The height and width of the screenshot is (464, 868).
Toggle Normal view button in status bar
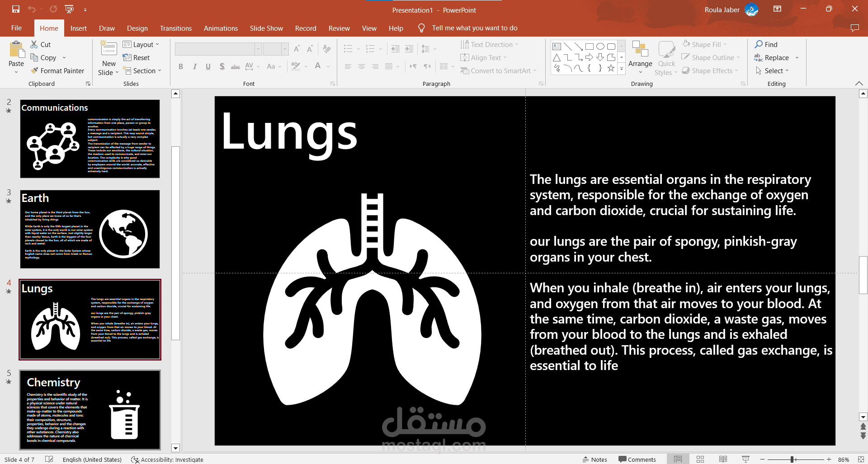coord(678,459)
